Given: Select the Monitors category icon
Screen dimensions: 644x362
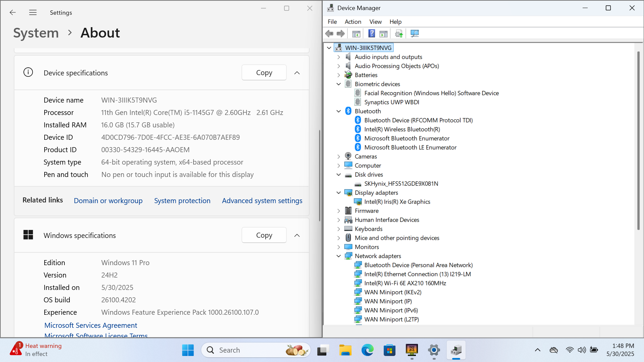Looking at the screenshot, I should (x=348, y=247).
